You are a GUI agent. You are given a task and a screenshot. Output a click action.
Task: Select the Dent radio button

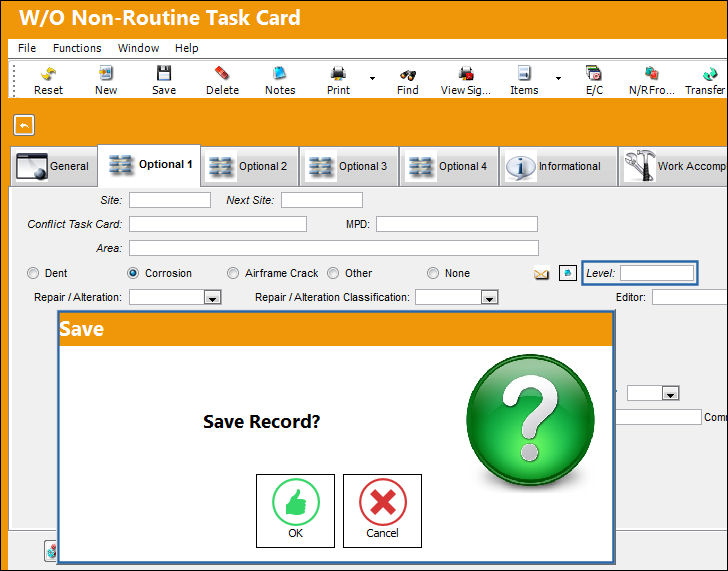point(33,273)
